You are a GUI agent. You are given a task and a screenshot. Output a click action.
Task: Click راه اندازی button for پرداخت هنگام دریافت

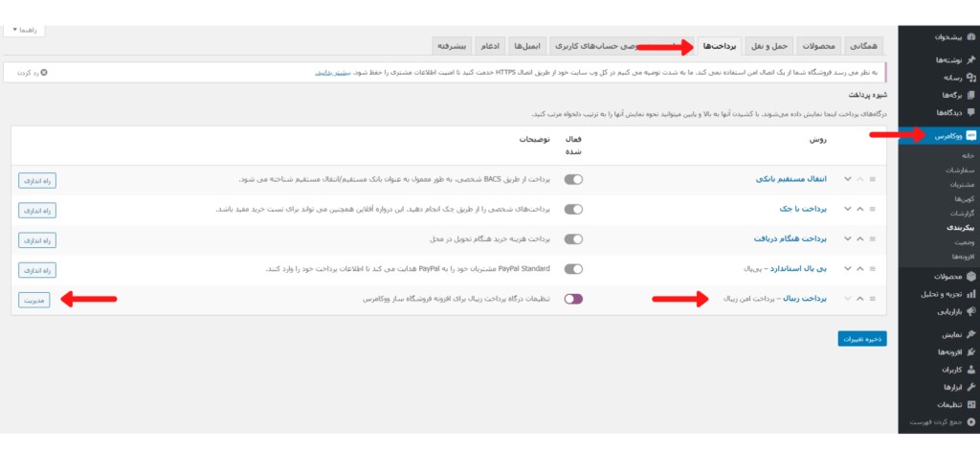tap(37, 240)
